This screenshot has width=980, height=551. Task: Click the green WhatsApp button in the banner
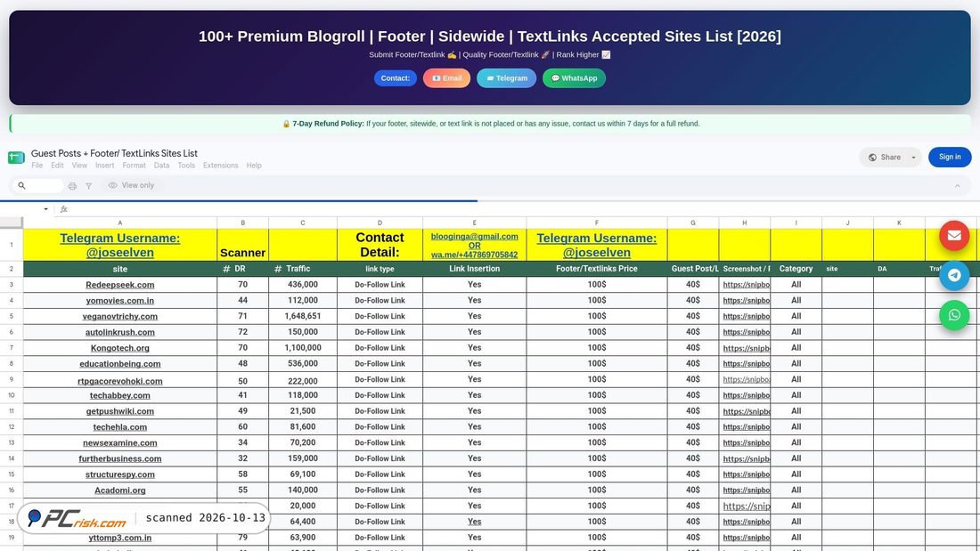click(x=574, y=78)
